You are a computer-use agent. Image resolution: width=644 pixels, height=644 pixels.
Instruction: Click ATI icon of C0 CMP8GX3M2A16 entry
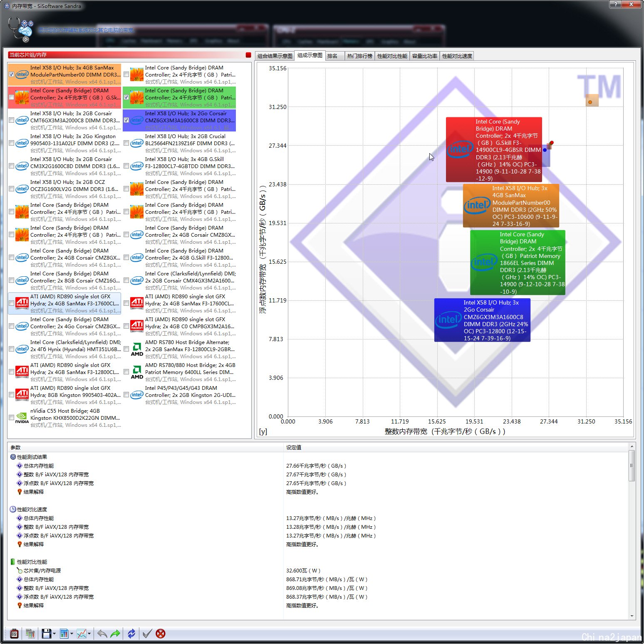tap(137, 326)
